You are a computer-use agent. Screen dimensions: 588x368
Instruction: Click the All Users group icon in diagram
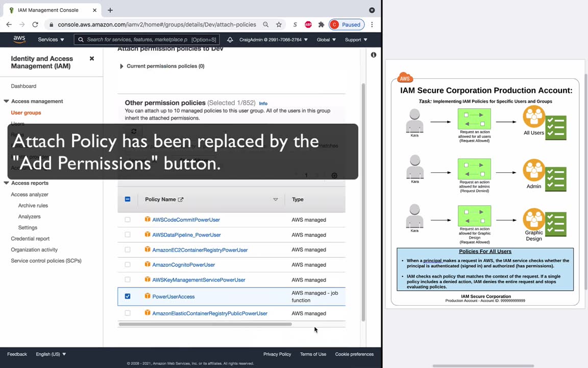click(534, 117)
